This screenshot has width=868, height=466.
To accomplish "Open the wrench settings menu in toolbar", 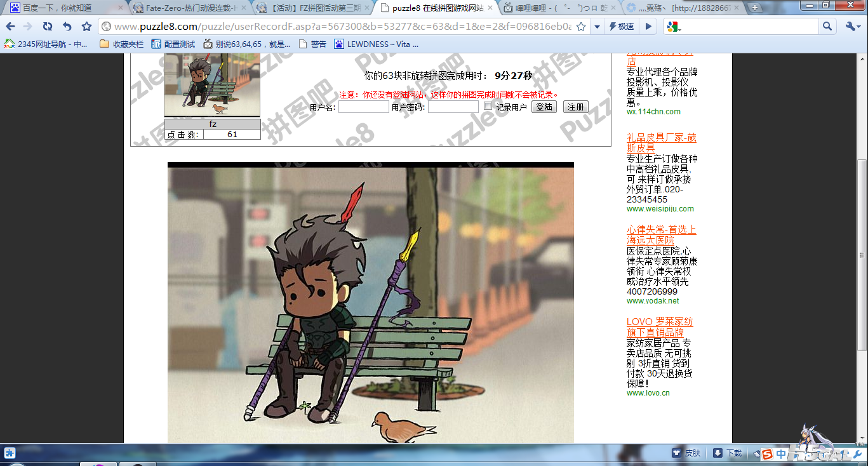I will pyautogui.click(x=852, y=27).
